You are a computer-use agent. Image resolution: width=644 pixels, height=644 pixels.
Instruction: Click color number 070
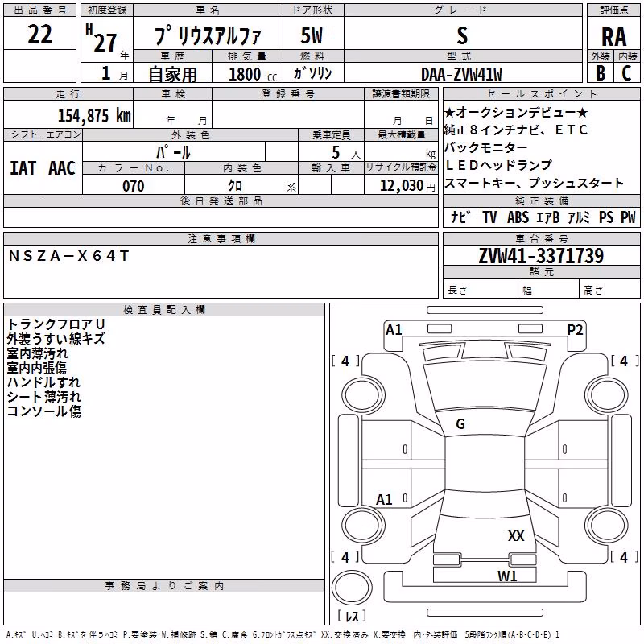tap(134, 186)
